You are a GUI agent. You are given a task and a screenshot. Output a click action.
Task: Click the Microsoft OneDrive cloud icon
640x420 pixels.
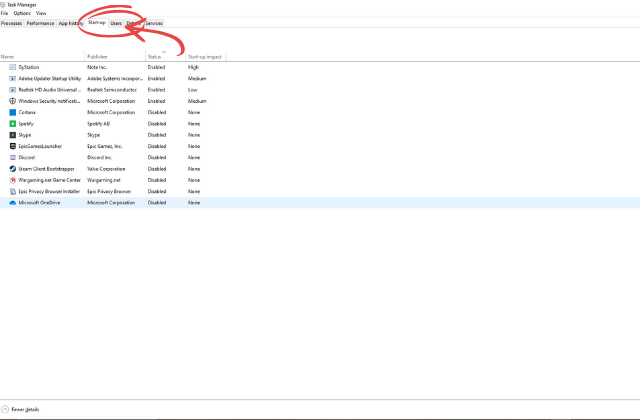[x=13, y=202]
